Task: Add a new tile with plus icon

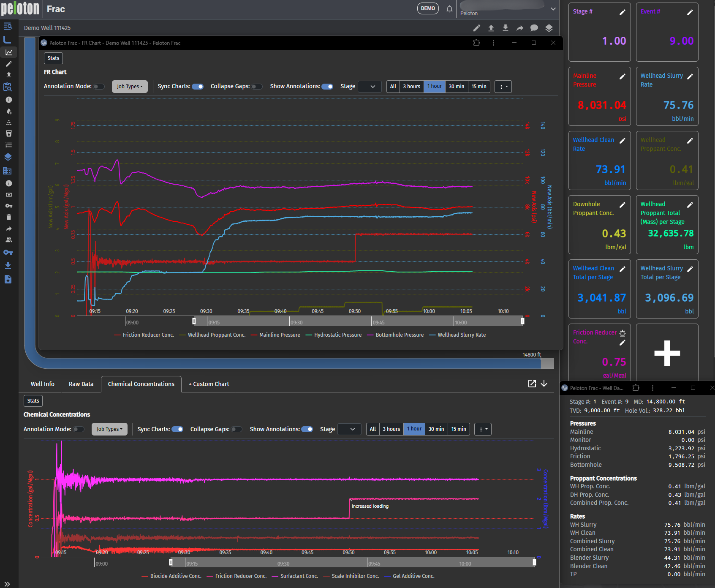Action: tap(667, 353)
